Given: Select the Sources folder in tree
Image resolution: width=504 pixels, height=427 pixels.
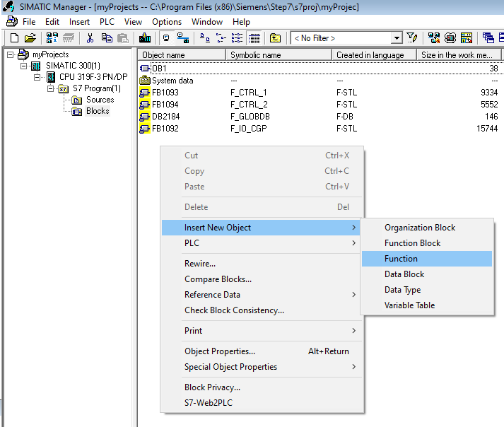Looking at the screenshot, I should (100, 100).
